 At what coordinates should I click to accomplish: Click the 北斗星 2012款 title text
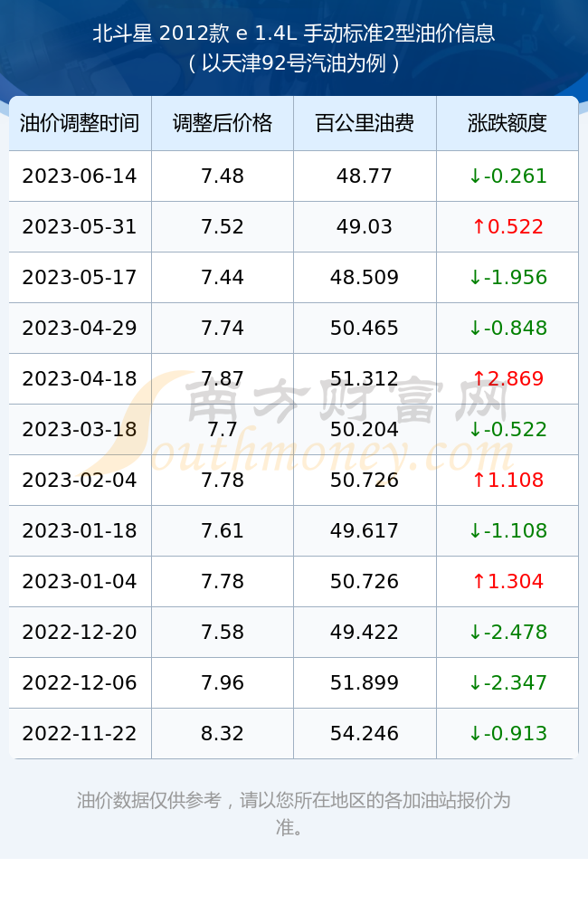pyautogui.click(x=161, y=33)
